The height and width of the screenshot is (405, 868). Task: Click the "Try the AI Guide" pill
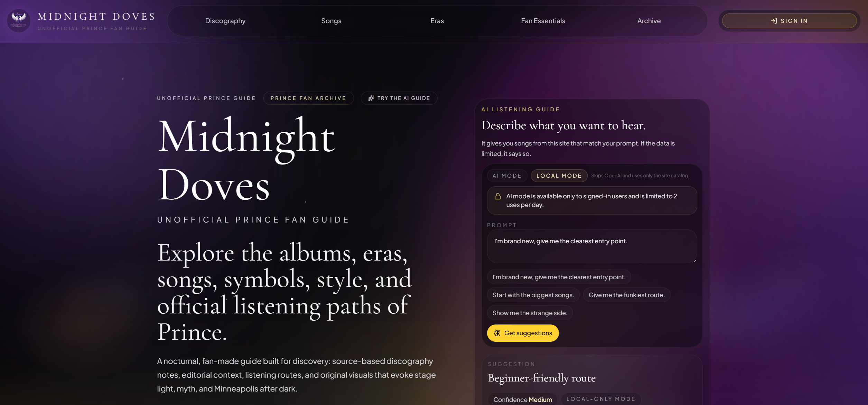click(399, 98)
